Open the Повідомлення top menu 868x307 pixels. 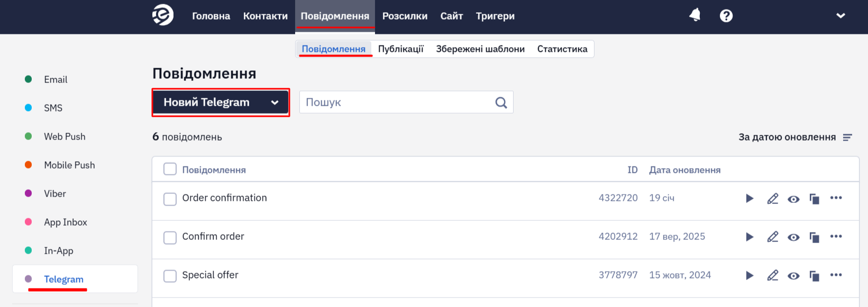[x=335, y=16]
